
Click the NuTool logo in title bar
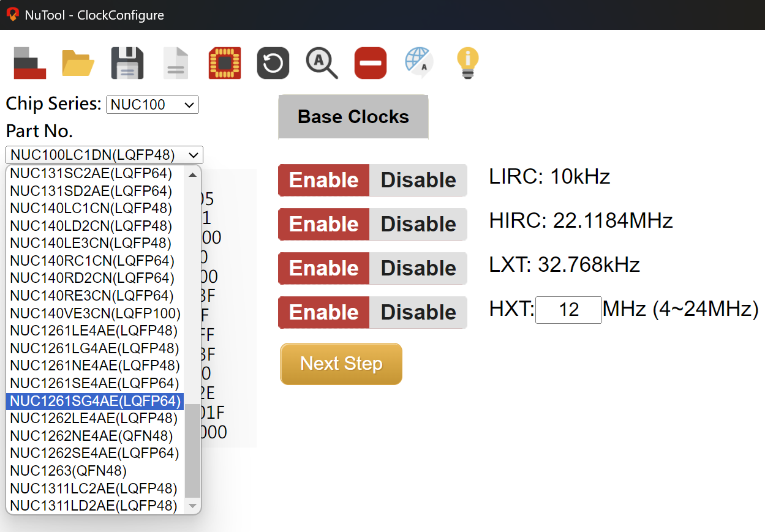[12, 14]
